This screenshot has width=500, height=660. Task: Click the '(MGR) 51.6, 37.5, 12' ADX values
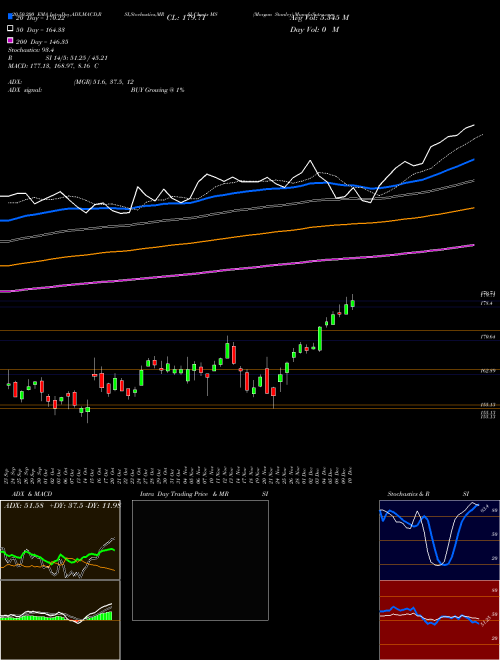pos(103,82)
